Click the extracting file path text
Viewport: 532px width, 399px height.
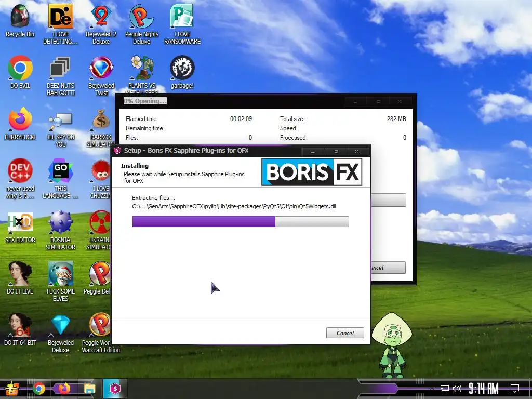[234, 206]
